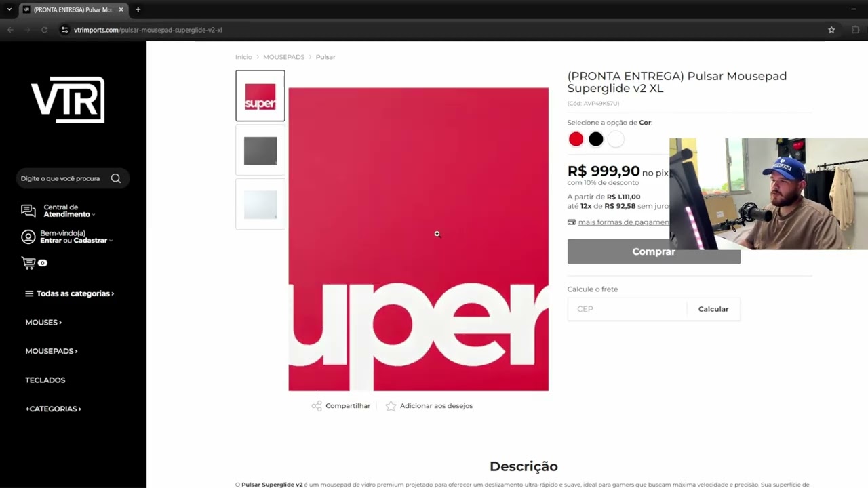Viewport: 868px width, 488px height.
Task: Open the TECLADOS category
Action: click(45, 380)
